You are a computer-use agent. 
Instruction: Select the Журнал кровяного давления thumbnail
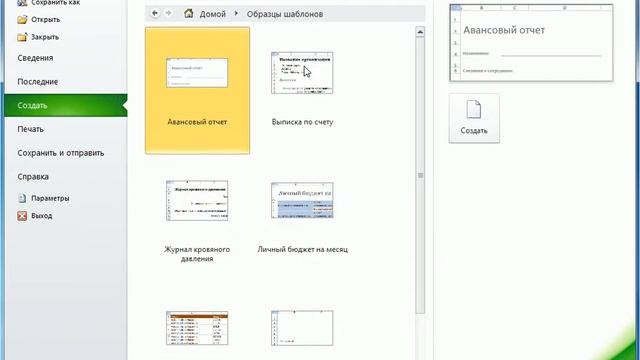[x=197, y=201]
